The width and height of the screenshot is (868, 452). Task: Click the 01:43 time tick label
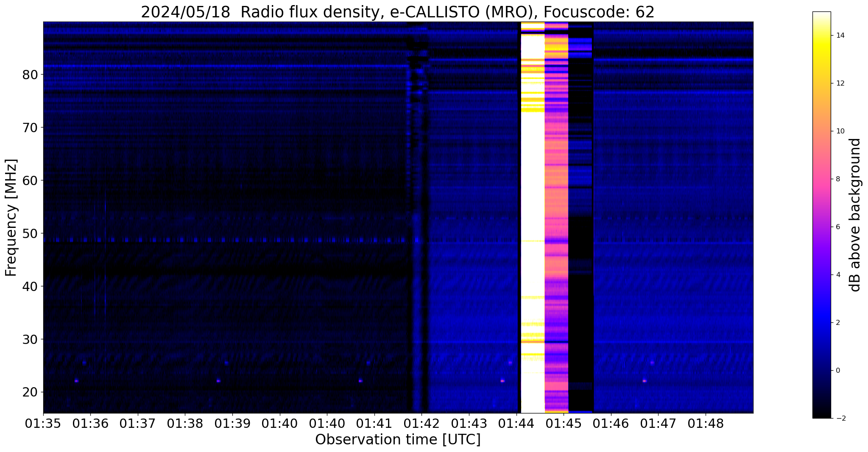tap(469, 424)
